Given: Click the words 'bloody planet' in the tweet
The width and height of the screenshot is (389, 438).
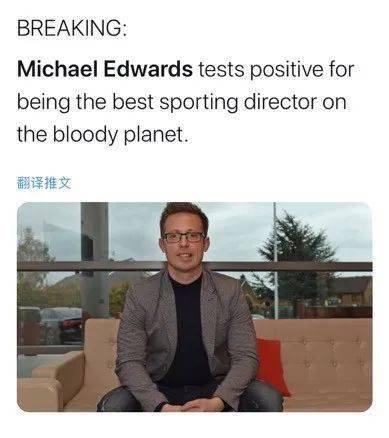Looking at the screenshot, I should click(119, 135).
